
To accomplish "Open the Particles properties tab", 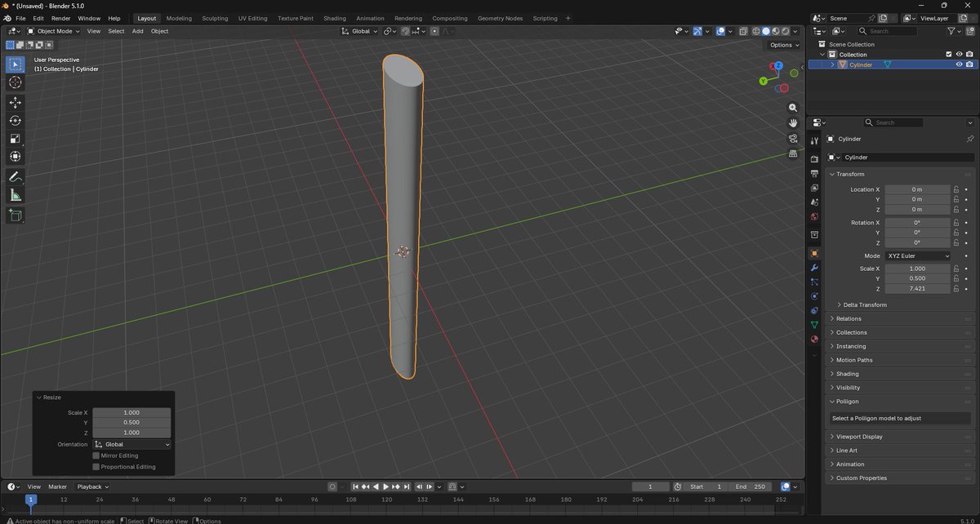I will [x=814, y=282].
